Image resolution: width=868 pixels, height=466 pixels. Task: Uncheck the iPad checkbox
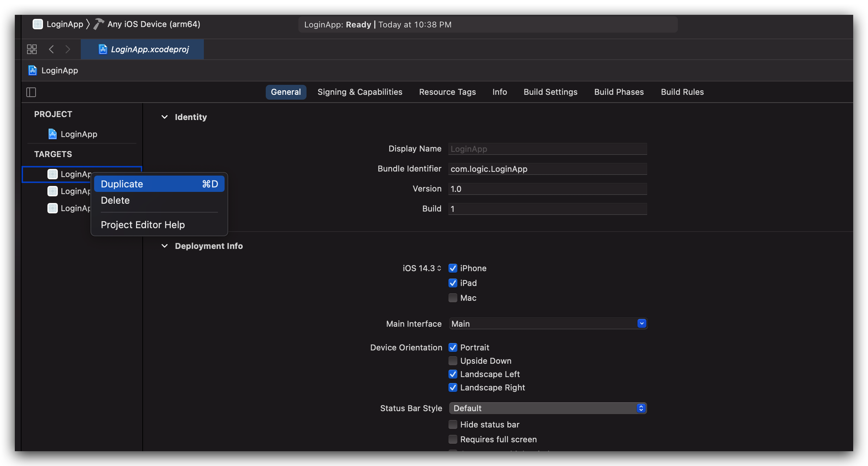[x=453, y=283]
